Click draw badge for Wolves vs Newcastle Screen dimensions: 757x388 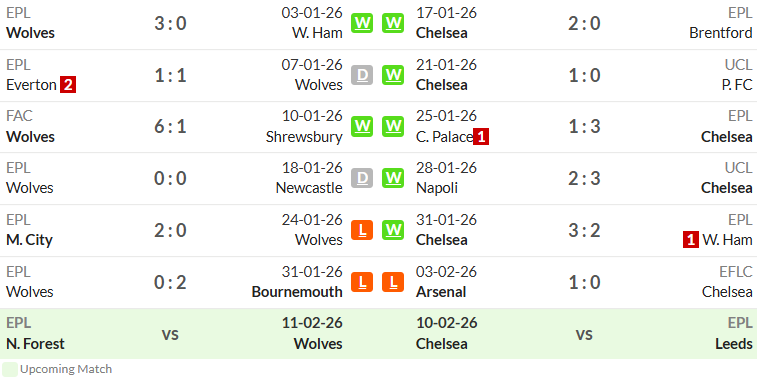point(362,178)
